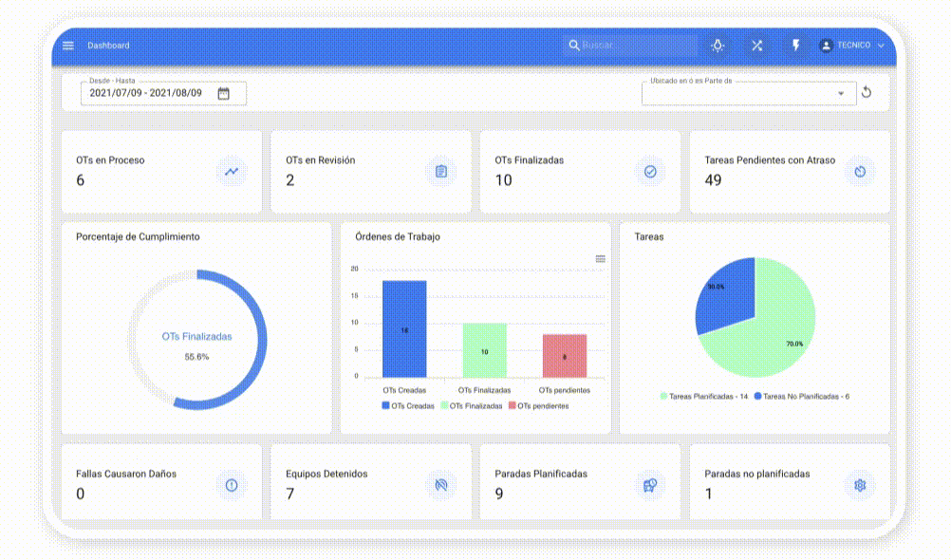Image resolution: width=951 pixels, height=560 pixels.
Task: Click the OTs en Revisión clipboard icon
Action: 441,172
